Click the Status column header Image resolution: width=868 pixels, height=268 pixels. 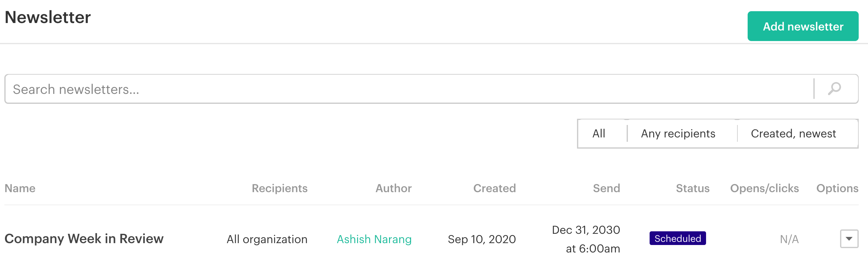coord(692,188)
